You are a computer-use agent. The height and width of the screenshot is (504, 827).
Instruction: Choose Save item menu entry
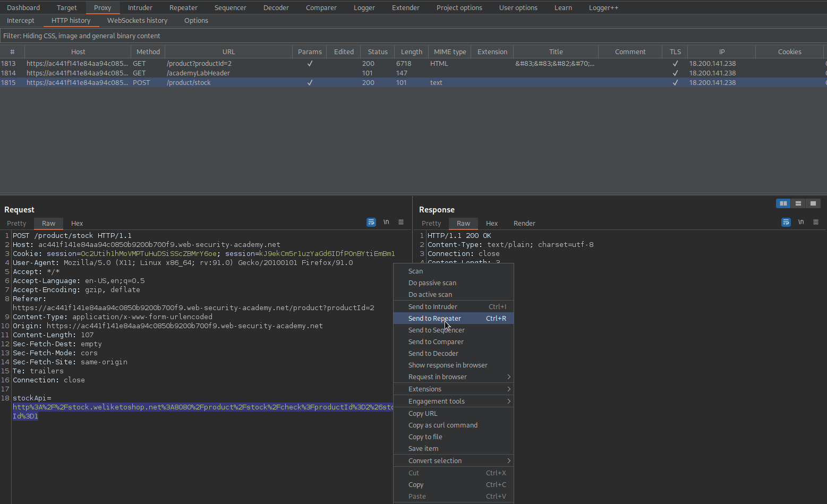click(454, 449)
